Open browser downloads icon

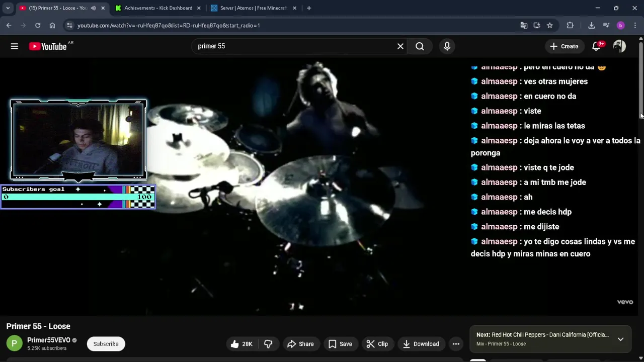[592, 25]
